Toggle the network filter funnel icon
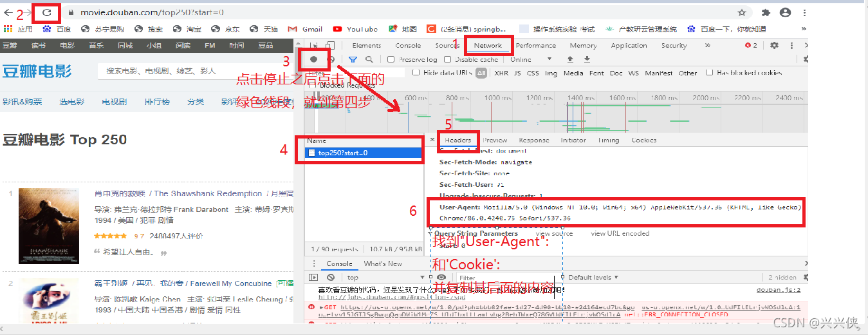Screen dimensions: 868x335 click(353, 59)
